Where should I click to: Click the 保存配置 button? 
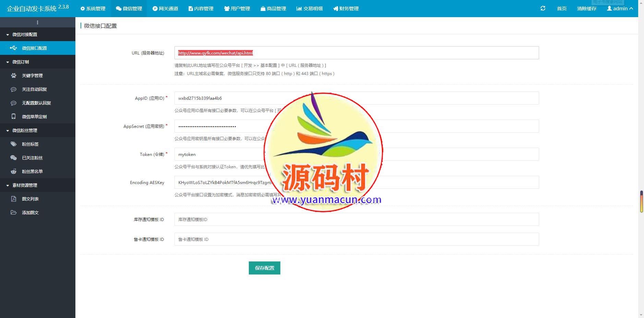pos(264,268)
